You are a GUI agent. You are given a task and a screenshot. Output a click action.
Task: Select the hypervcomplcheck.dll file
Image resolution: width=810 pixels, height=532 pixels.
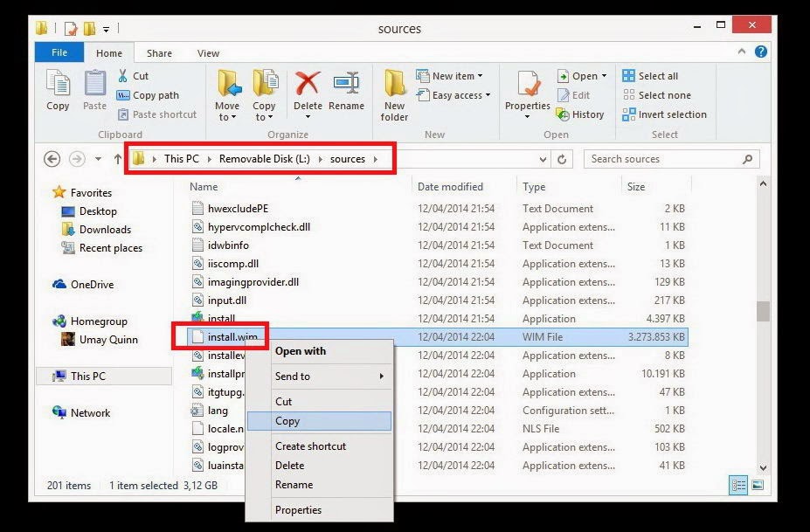(x=259, y=227)
